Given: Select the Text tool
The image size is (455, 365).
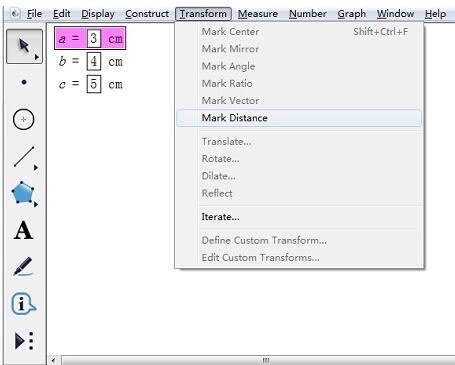Looking at the screenshot, I should coord(23,230).
